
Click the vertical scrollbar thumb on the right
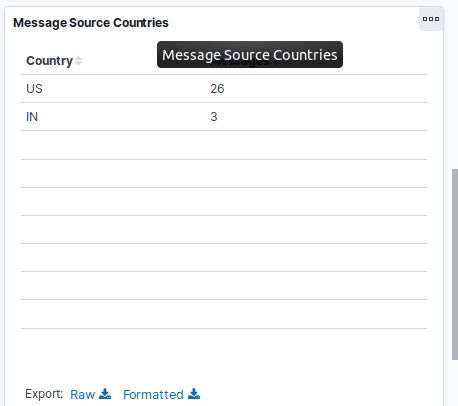455,264
